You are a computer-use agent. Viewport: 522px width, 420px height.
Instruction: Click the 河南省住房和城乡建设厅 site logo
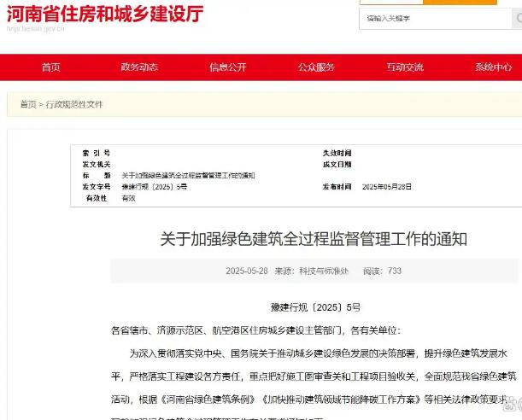pos(104,15)
